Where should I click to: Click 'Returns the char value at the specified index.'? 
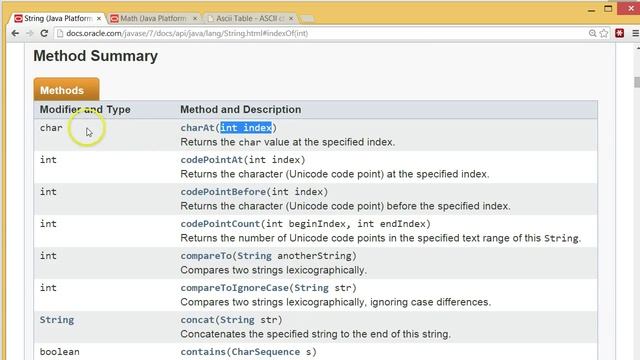coord(287,142)
